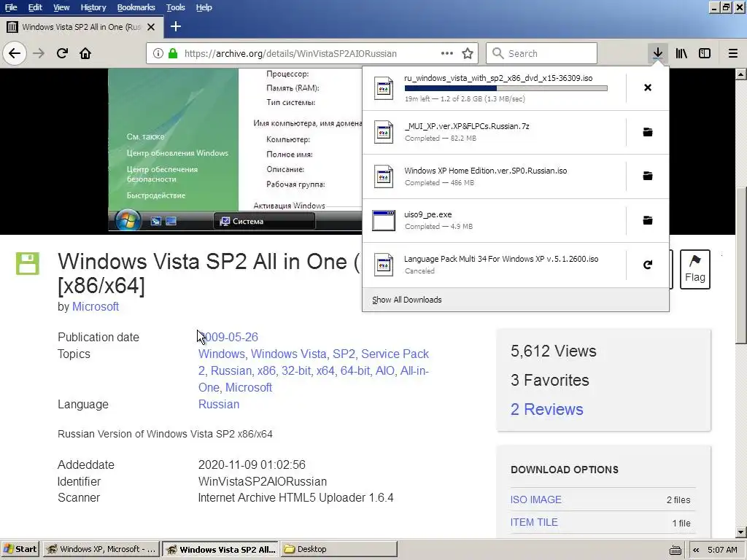Viewport: 747px width, 560px height.
Task: Click the SP2 topic link
Action: pyautogui.click(x=344, y=354)
